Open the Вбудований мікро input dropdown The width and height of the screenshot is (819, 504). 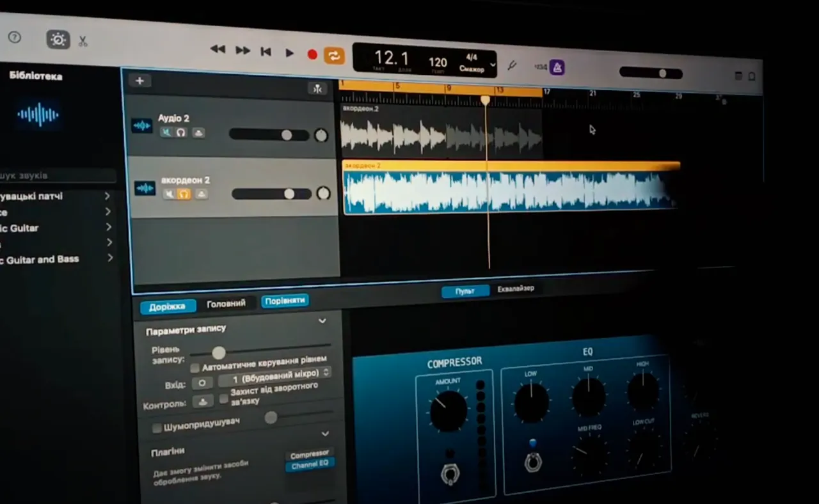[274, 375]
